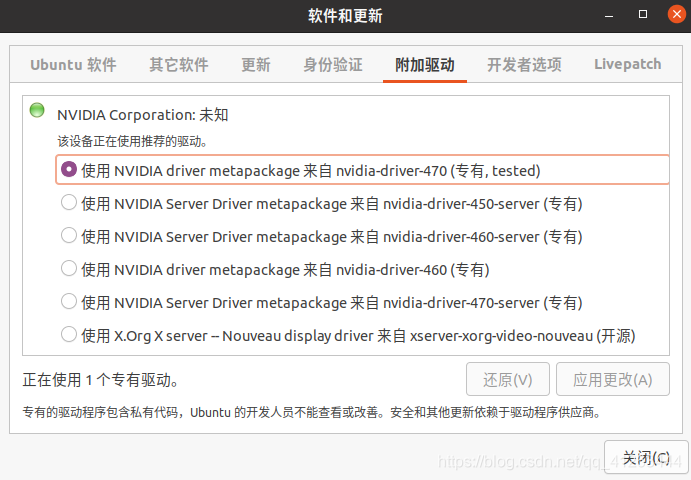Select nvidia-driver-470-server radio option
The width and height of the screenshot is (691, 480).
pyautogui.click(x=69, y=302)
